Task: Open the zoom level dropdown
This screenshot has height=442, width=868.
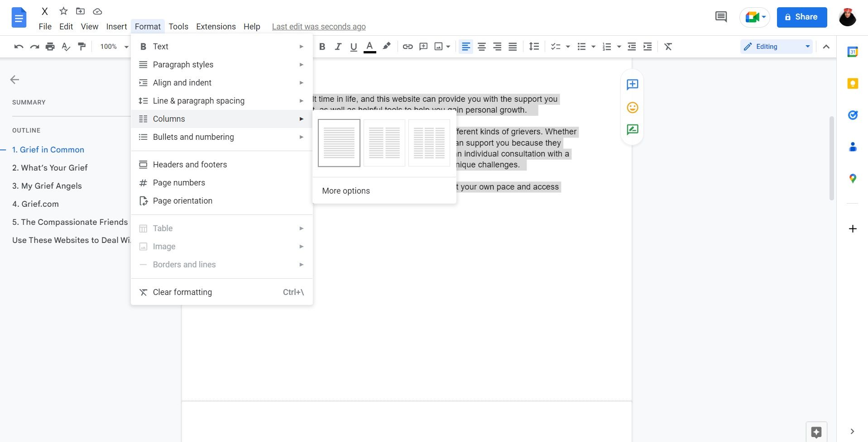Action: 113,46
